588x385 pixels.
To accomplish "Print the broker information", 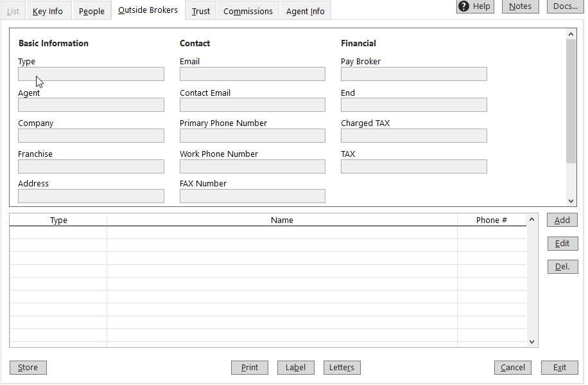I will [x=249, y=367].
